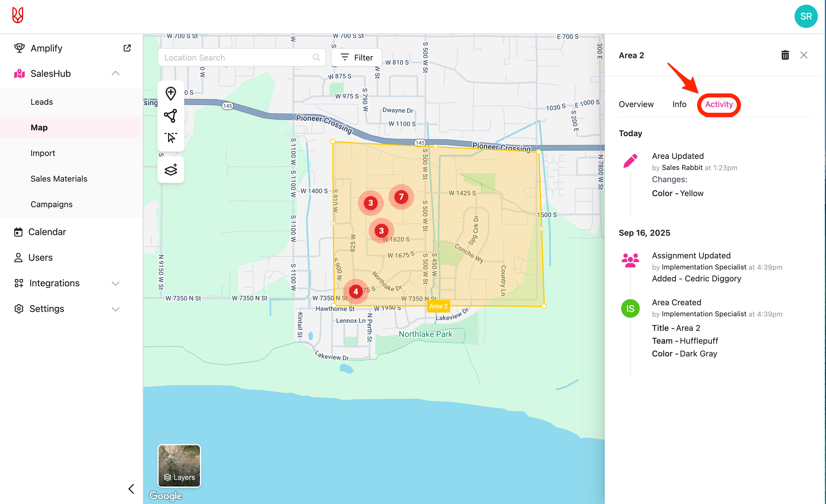Expand the Settings menu
The image size is (826, 504).
coord(115,309)
